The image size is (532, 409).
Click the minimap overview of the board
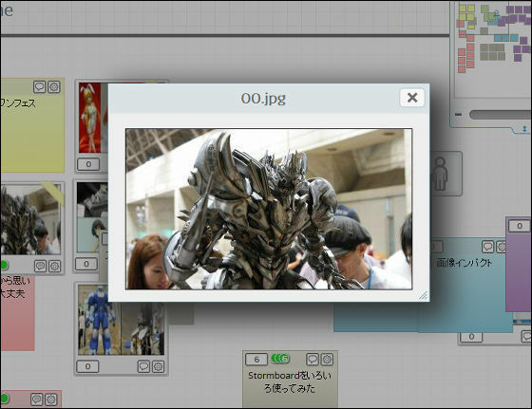coord(493,49)
